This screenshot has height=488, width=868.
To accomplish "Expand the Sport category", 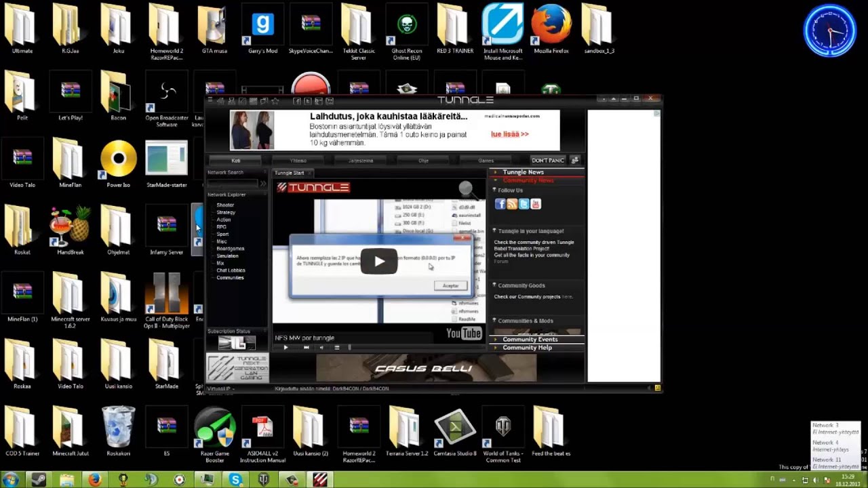I will point(222,235).
